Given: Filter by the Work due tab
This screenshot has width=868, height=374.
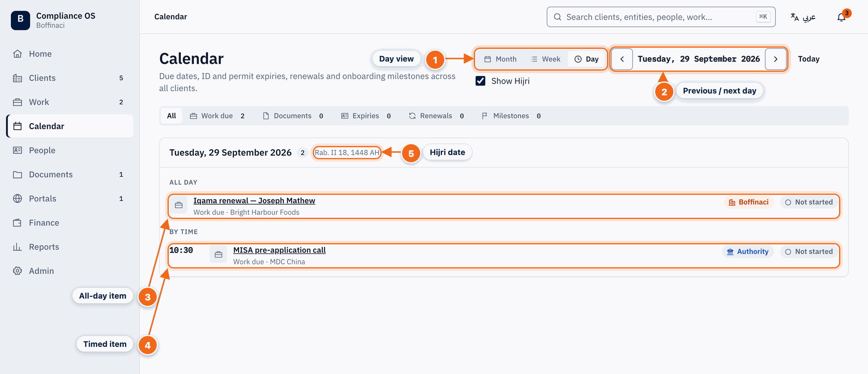Looking at the screenshot, I should click(217, 116).
